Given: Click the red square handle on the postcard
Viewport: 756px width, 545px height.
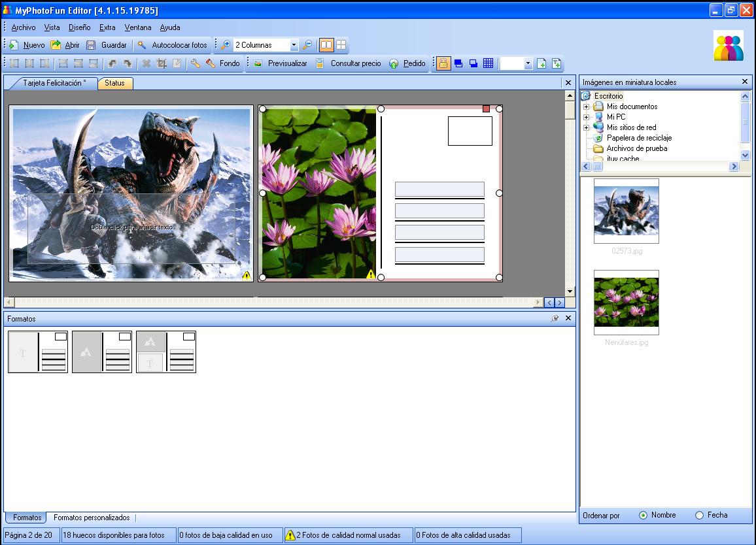Looking at the screenshot, I should pyautogui.click(x=486, y=109).
